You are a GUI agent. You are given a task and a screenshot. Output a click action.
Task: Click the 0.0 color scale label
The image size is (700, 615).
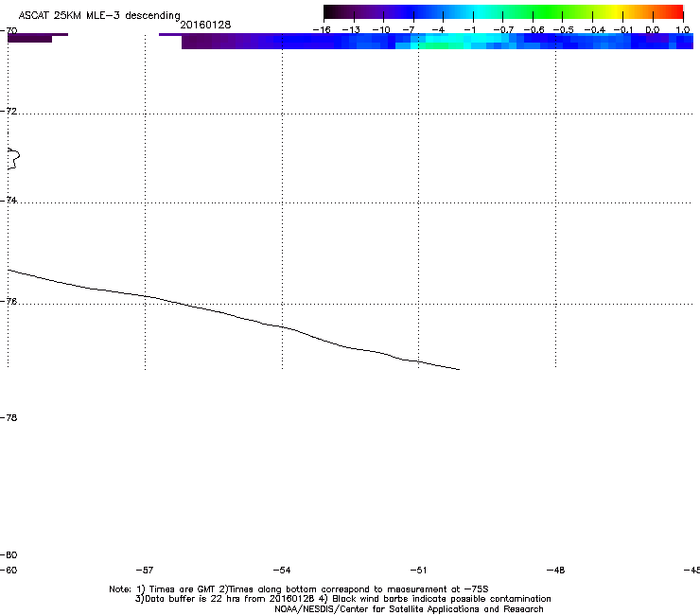pyautogui.click(x=653, y=30)
